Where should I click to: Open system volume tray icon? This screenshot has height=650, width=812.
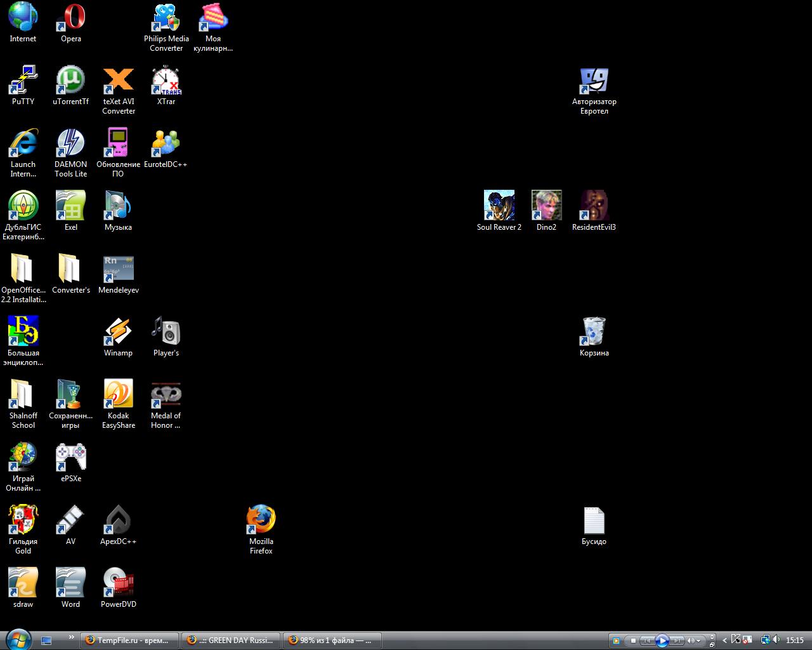(x=776, y=640)
